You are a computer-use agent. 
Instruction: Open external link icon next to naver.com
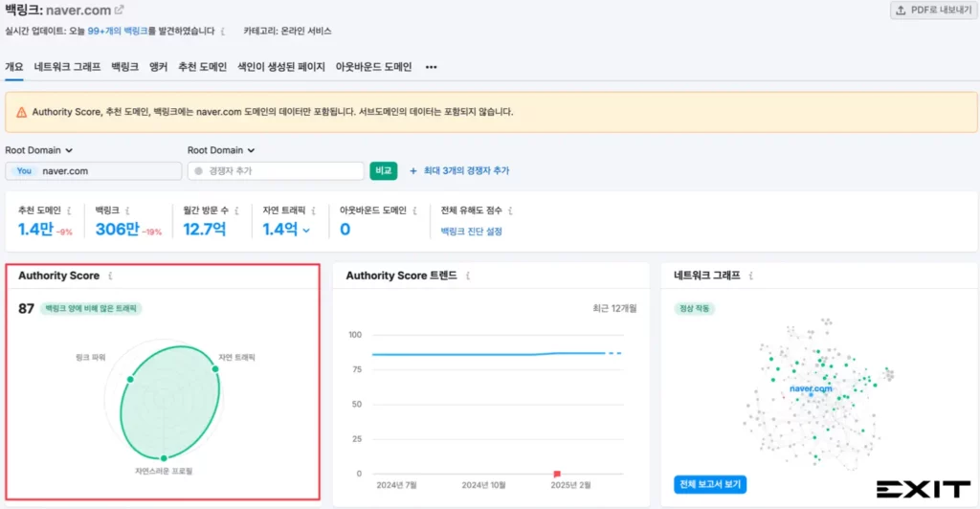tap(119, 10)
